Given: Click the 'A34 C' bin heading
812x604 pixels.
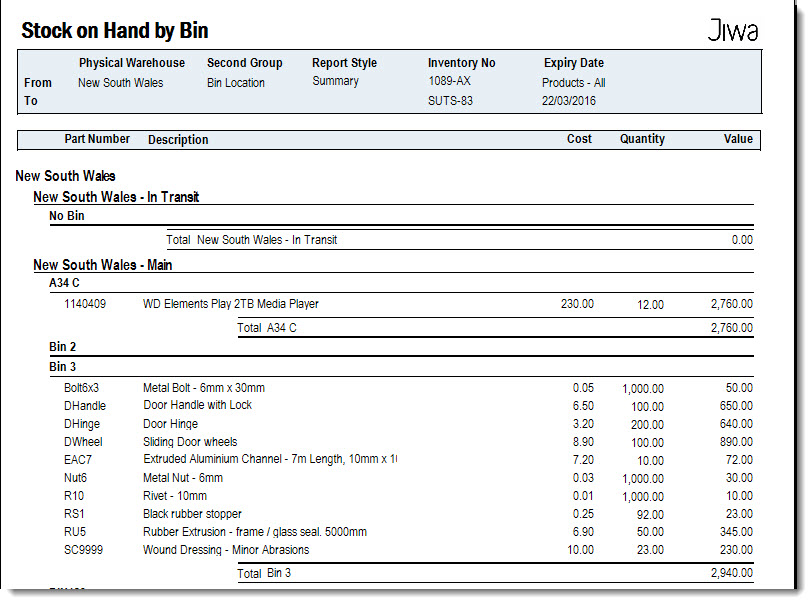Looking at the screenshot, I should [64, 283].
